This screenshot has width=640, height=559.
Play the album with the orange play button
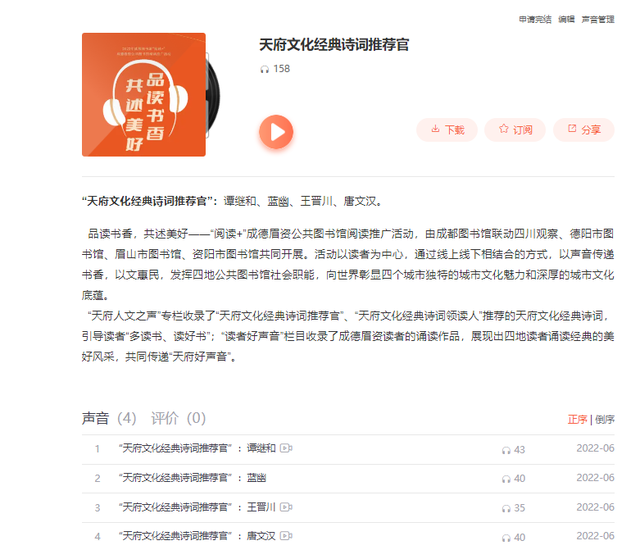click(x=276, y=132)
